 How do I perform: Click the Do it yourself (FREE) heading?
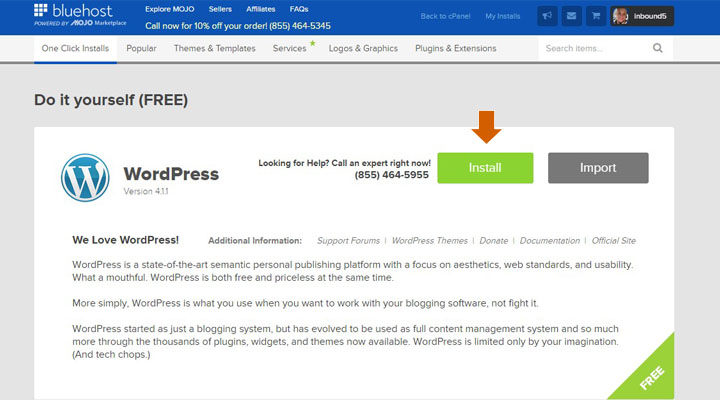[111, 100]
